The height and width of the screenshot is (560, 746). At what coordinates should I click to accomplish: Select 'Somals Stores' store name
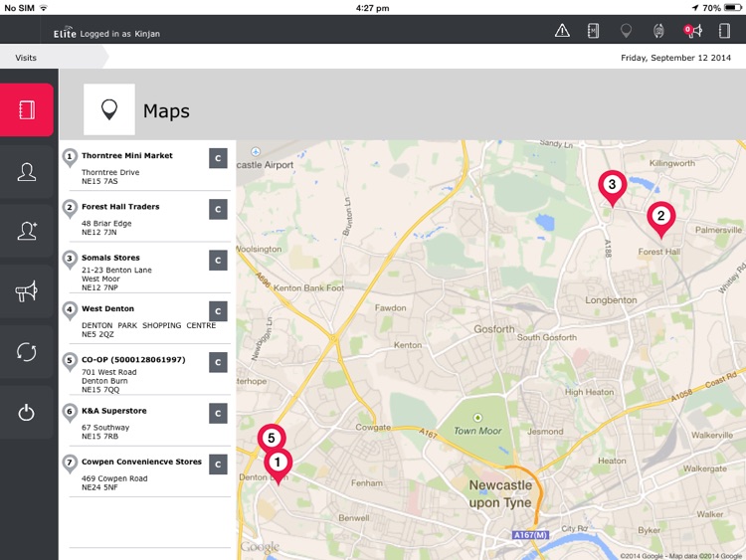coord(110,258)
